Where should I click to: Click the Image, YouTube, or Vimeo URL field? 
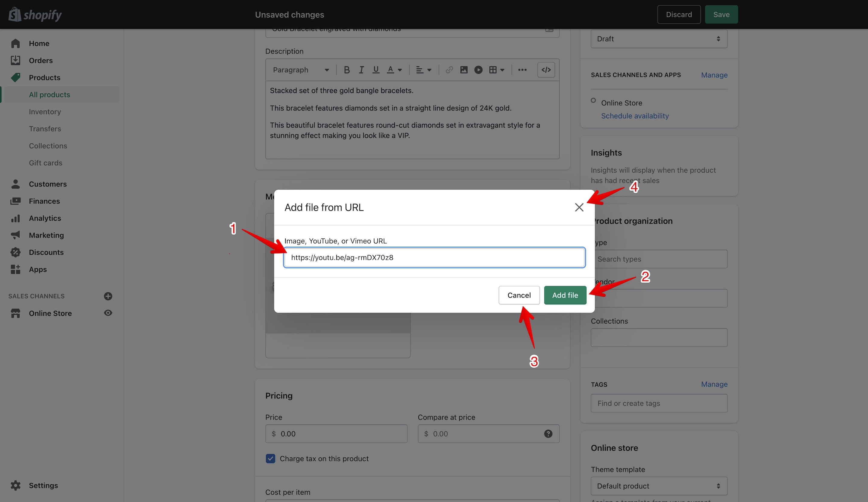coord(434,257)
